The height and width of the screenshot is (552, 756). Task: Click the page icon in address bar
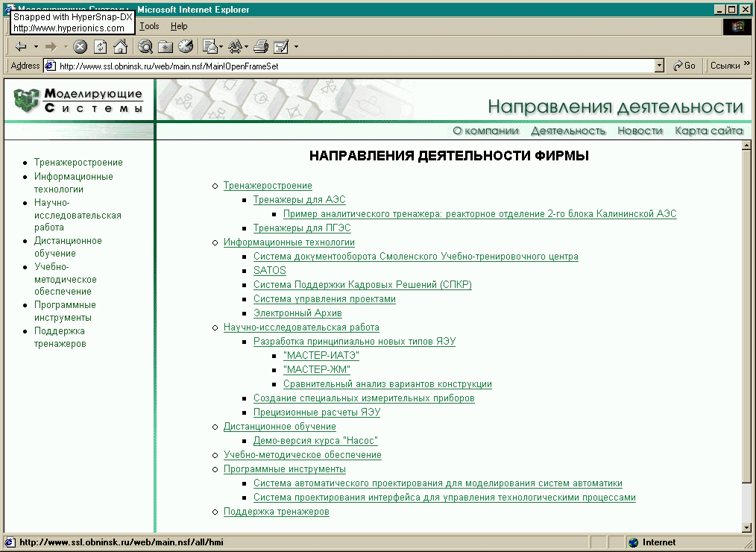pos(50,66)
